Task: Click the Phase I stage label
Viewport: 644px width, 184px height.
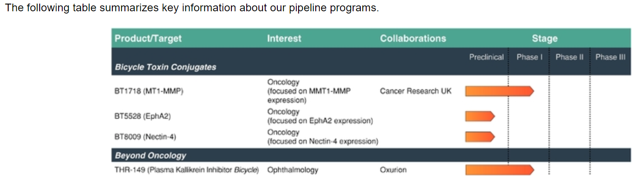Action: (529, 57)
